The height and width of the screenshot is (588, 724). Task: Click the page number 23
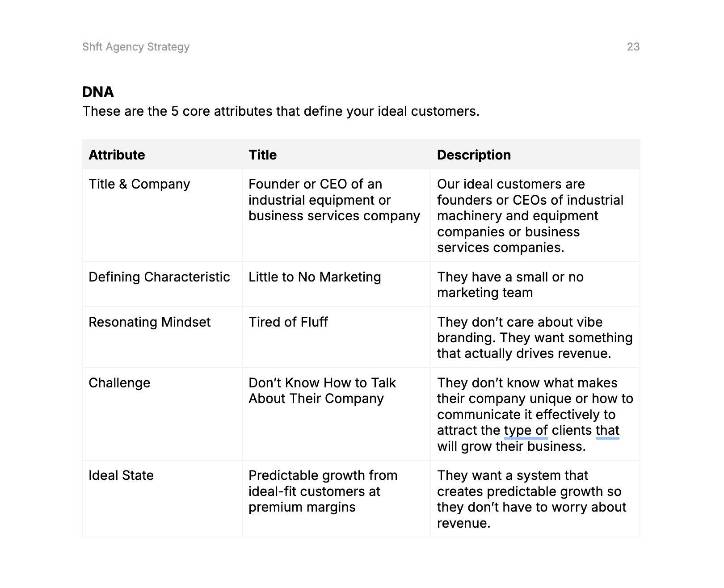(633, 47)
